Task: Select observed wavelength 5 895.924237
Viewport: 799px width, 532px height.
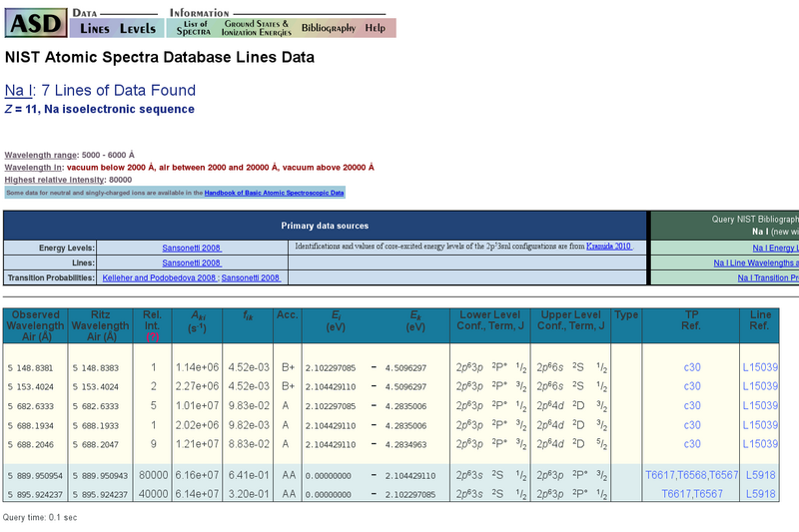Action: [x=35, y=495]
